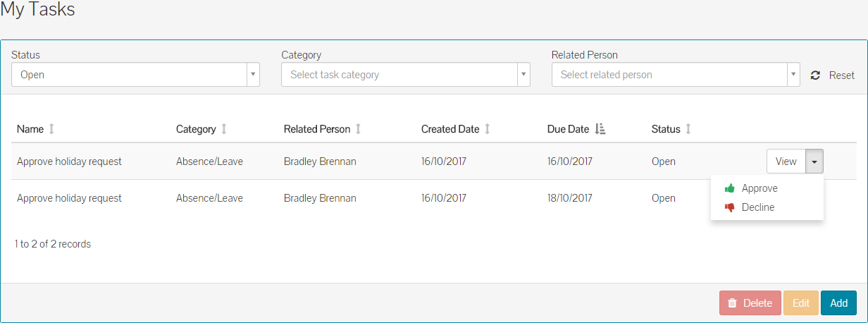Collapse the caret dropdown beside View

click(814, 161)
